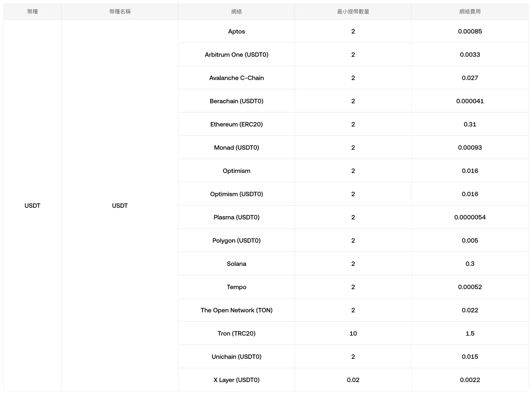The height and width of the screenshot is (395, 532).
Task: Select the Aptos network row
Action: pos(353,31)
